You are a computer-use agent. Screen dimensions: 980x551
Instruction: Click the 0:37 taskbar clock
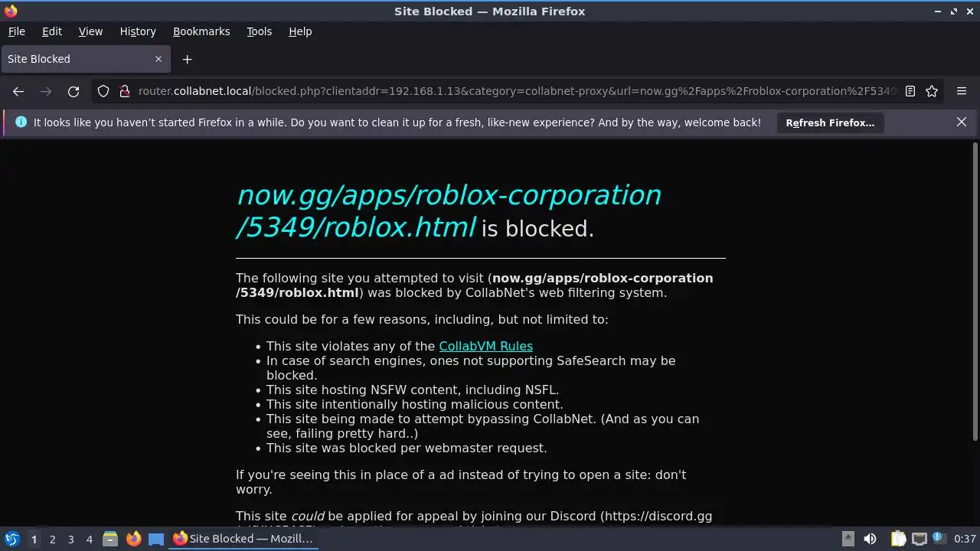point(965,539)
